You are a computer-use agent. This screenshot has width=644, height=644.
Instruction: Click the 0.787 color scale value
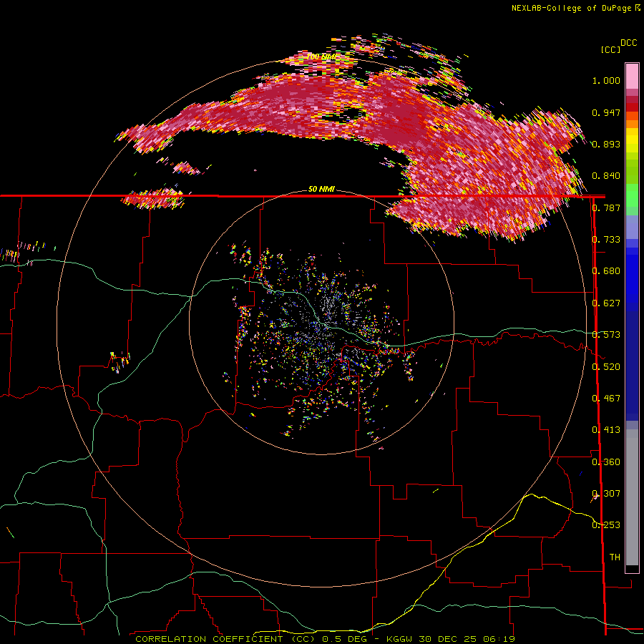tap(606, 208)
